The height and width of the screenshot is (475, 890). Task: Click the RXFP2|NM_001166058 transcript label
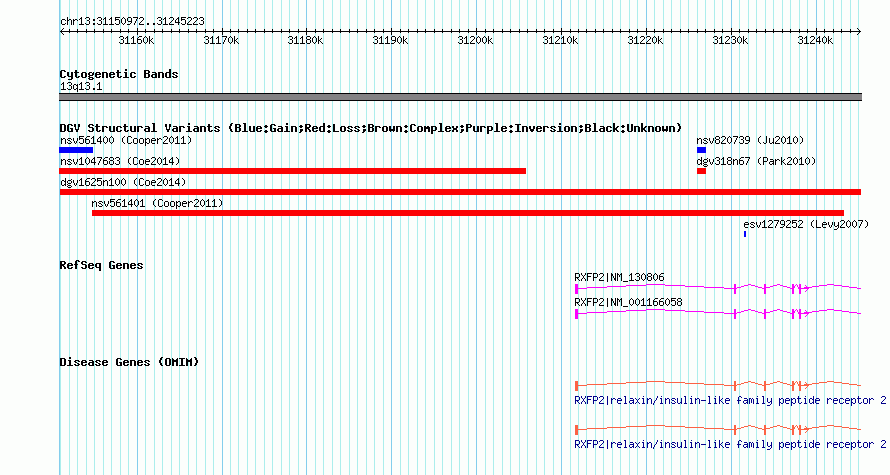pos(628,302)
